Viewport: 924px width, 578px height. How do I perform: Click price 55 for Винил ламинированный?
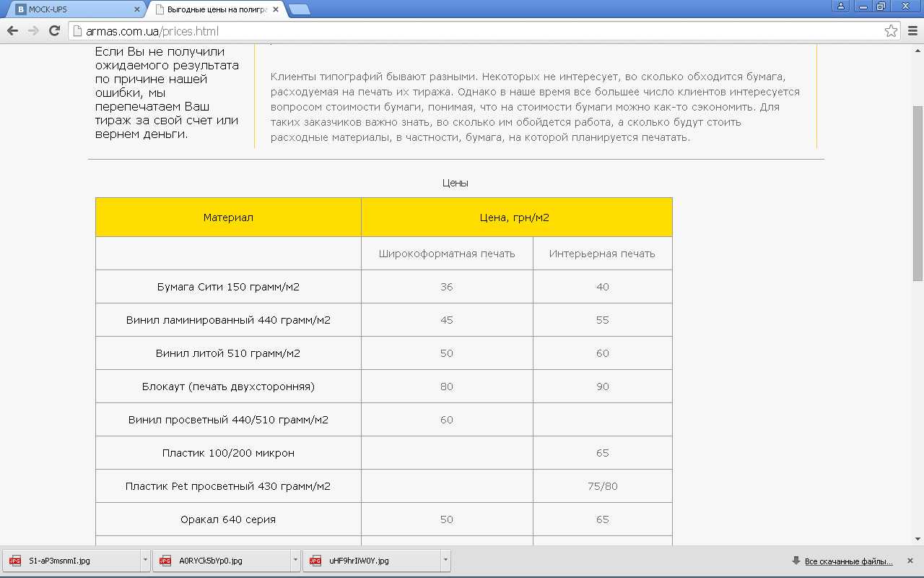(x=603, y=320)
